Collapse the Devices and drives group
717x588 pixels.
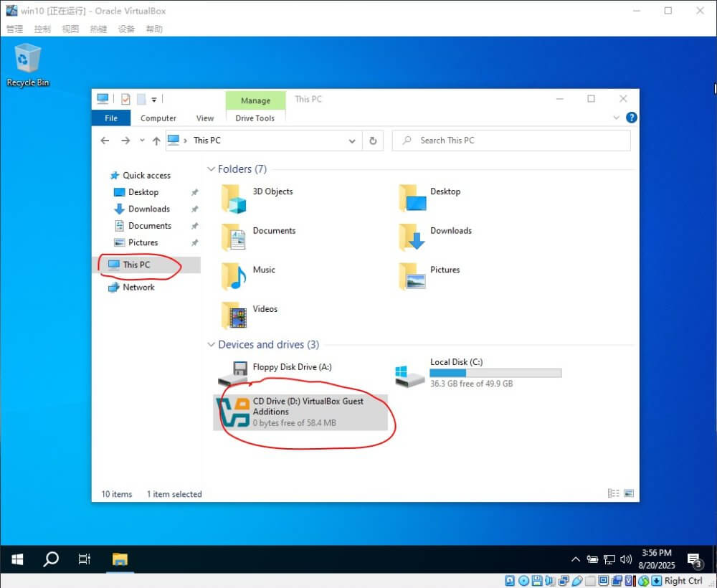(x=211, y=345)
